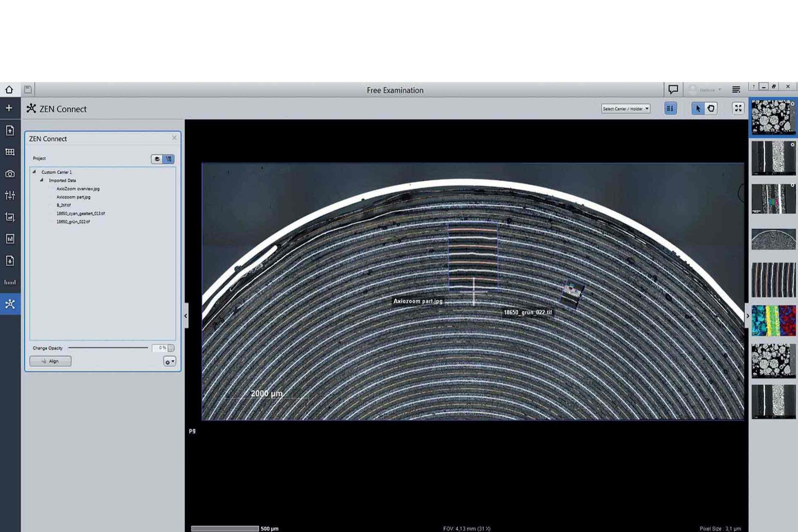
Task: Toggle the info list panel button
Action: [x=670, y=108]
